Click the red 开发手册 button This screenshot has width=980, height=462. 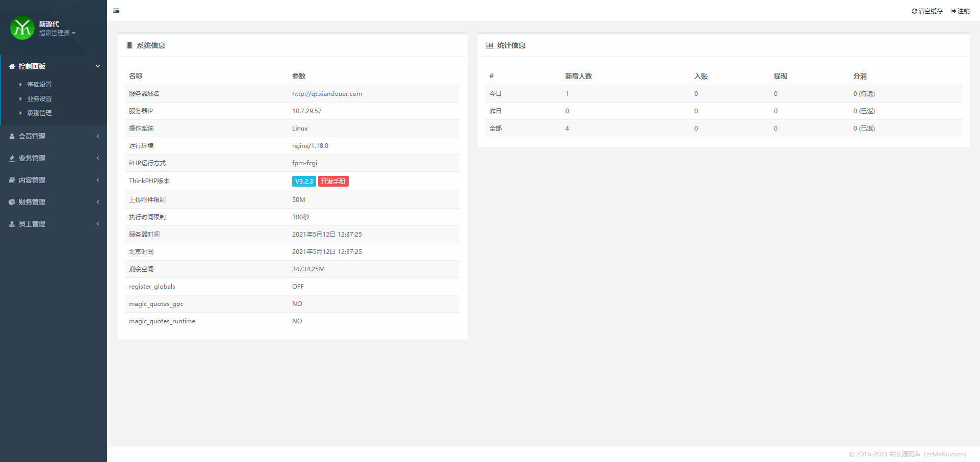pyautogui.click(x=333, y=181)
